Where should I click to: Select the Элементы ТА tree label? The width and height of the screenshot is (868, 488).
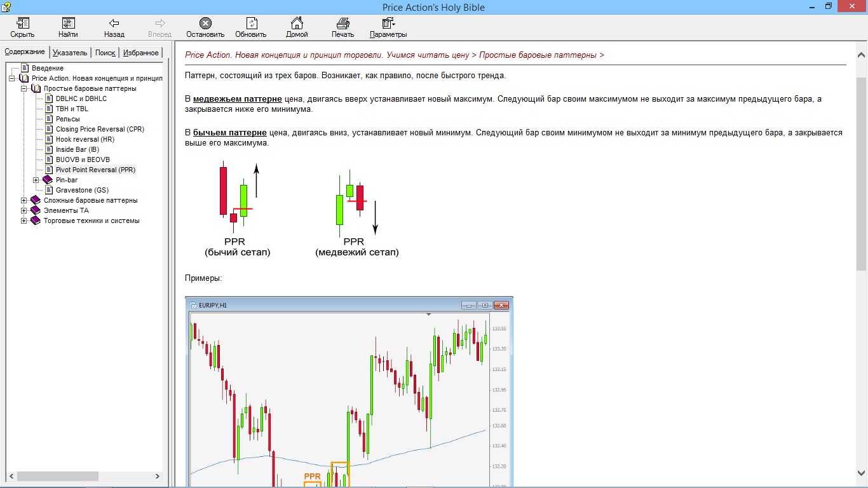coord(66,210)
